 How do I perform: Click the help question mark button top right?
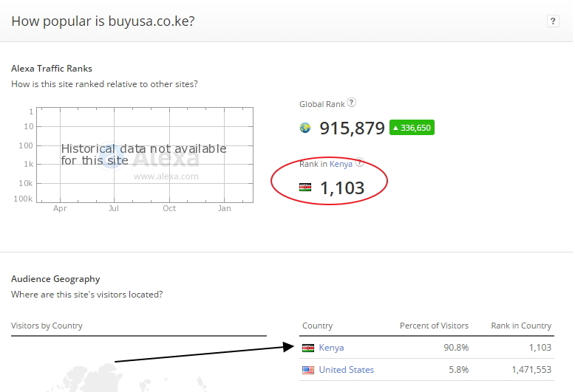(x=553, y=21)
